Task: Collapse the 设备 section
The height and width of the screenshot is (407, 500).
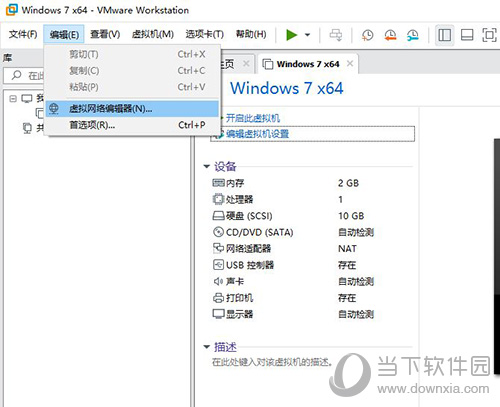Action: (x=207, y=166)
